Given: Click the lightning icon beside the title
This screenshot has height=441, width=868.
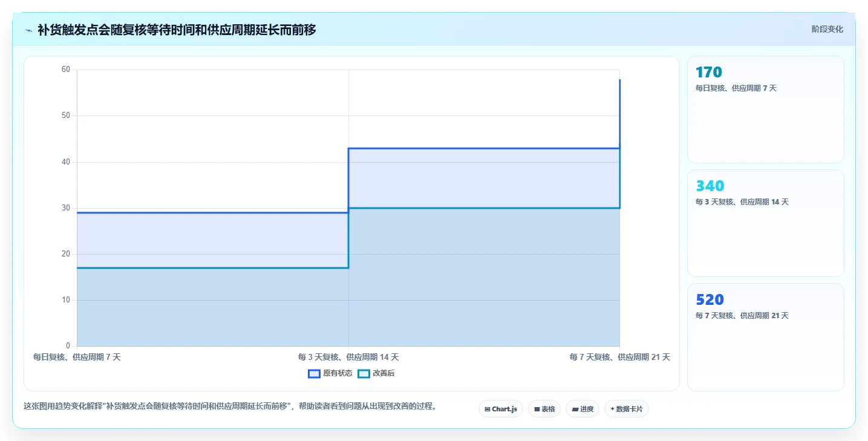Looking at the screenshot, I should pyautogui.click(x=28, y=30).
